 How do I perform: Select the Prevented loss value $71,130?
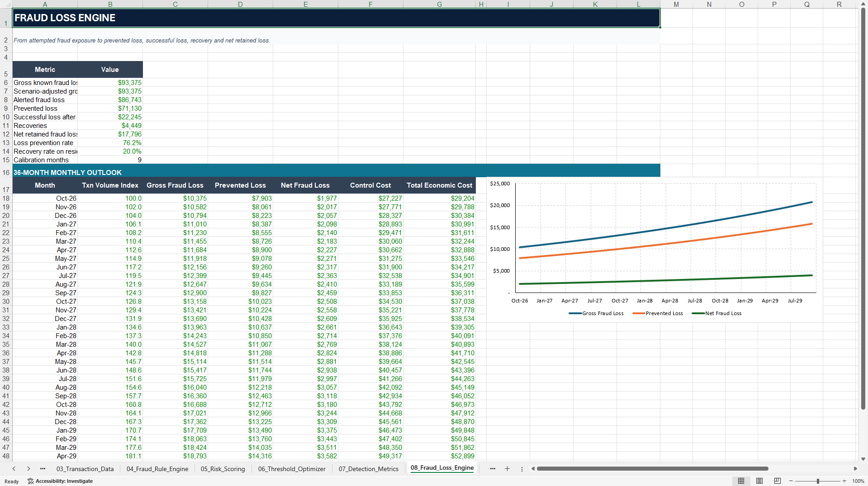pos(110,109)
